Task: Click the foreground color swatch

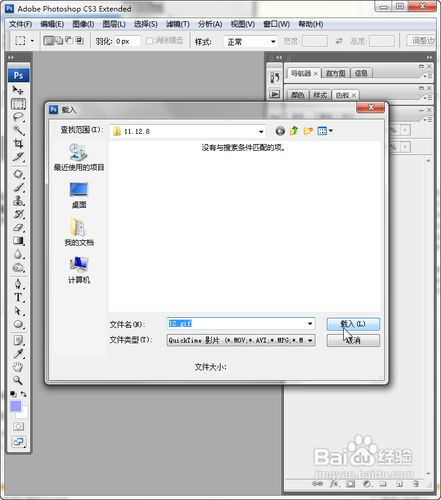Action: click(15, 406)
